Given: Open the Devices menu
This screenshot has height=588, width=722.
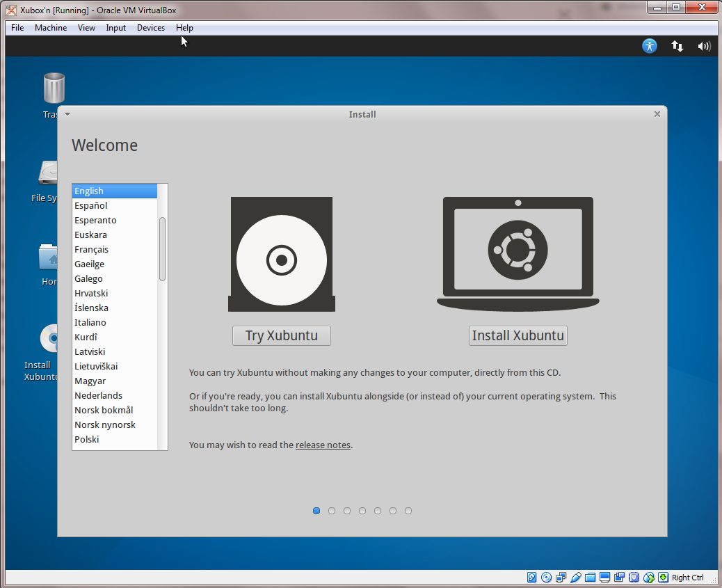Looking at the screenshot, I should (150, 28).
